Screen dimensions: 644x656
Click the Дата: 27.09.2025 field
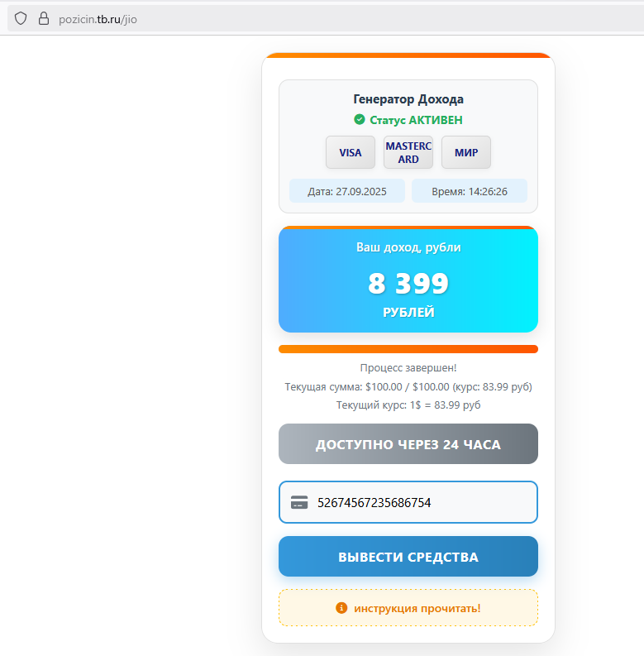tap(347, 191)
